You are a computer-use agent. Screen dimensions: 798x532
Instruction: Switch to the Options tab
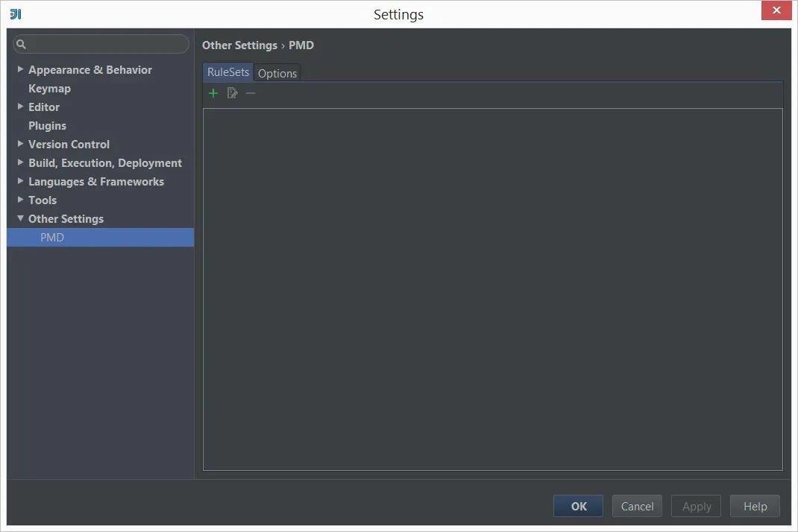click(x=277, y=73)
